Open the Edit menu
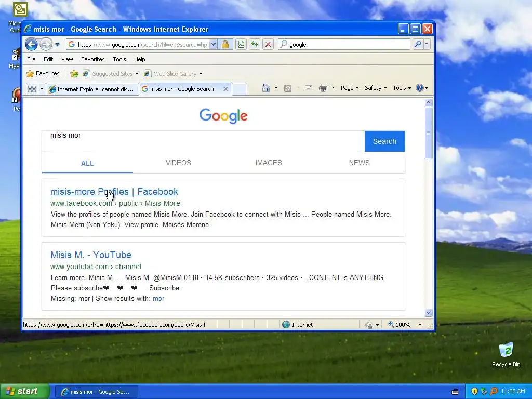 click(48, 59)
